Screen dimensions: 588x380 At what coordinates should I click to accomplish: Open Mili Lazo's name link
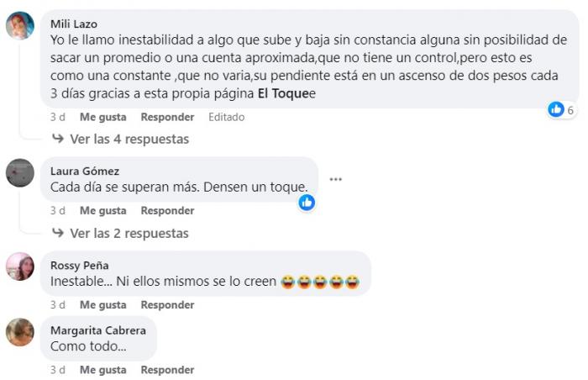pyautogui.click(x=74, y=24)
